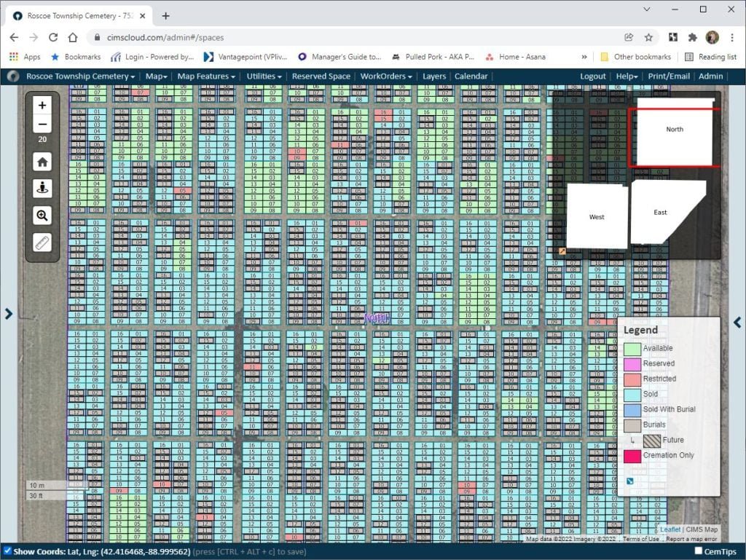Select Reserved Space in the menu bar
The width and height of the screenshot is (746, 560).
coord(321,76)
